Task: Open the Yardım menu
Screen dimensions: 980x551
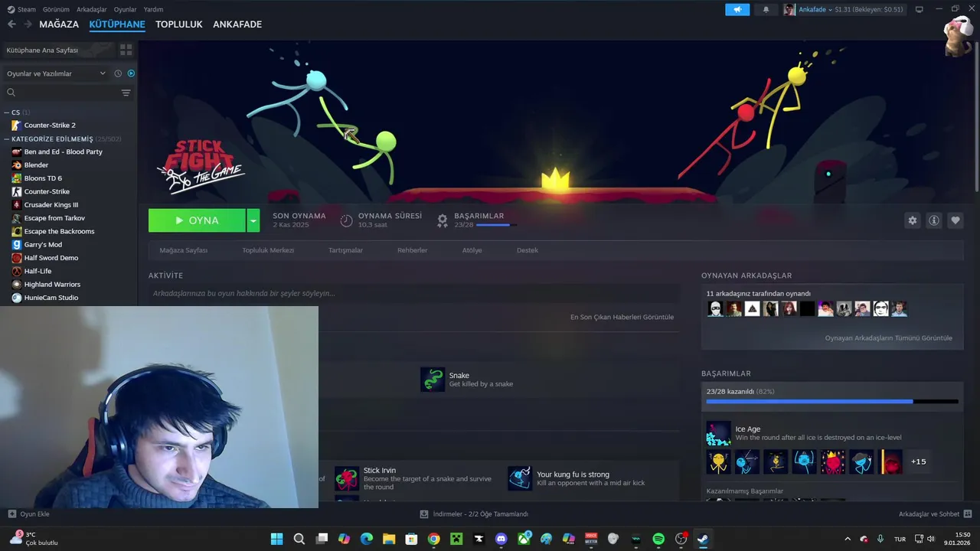Action: pyautogui.click(x=153, y=9)
